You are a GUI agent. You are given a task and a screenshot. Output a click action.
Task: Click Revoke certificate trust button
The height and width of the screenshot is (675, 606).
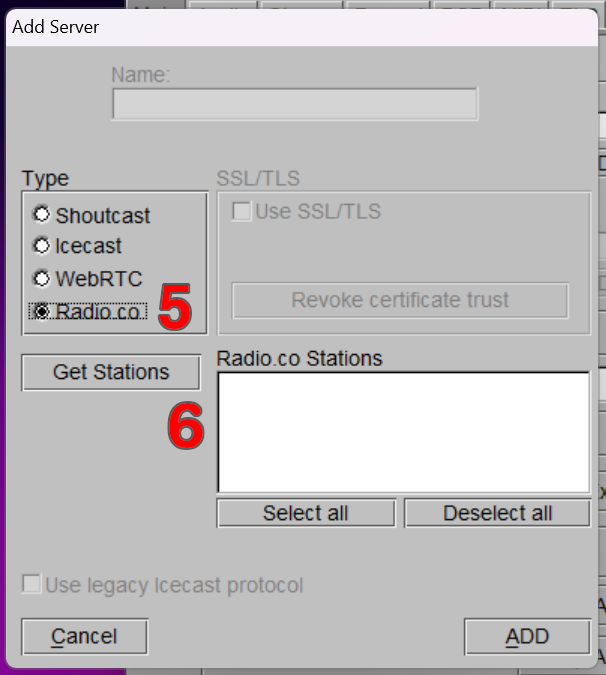(x=400, y=300)
